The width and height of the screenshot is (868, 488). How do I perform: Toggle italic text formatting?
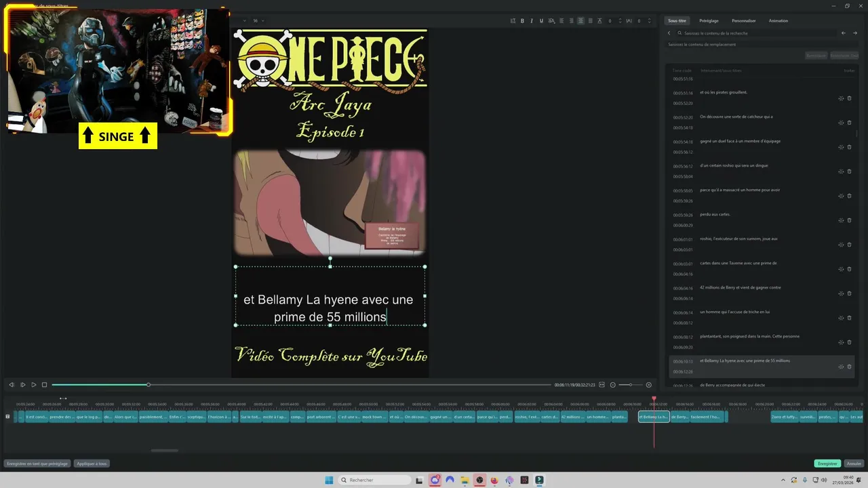tap(532, 21)
